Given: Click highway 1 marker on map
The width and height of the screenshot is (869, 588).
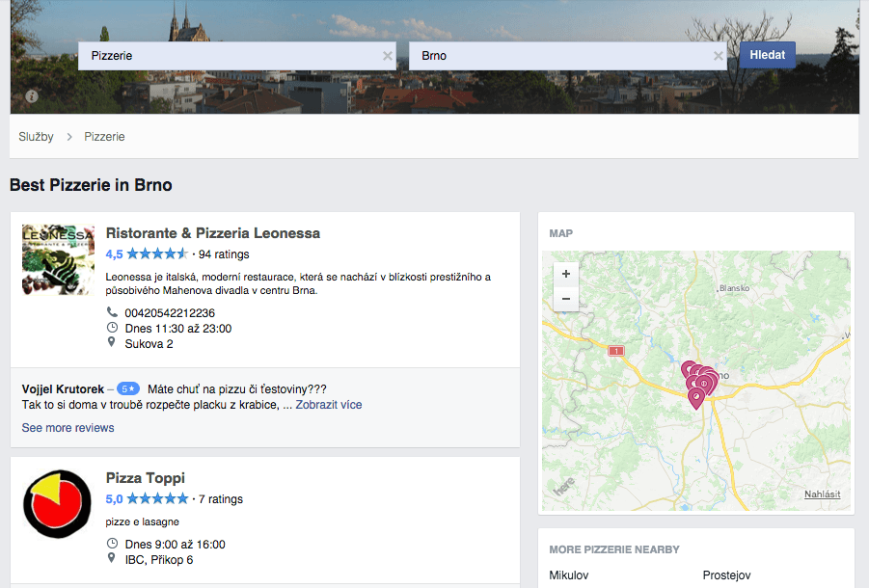Looking at the screenshot, I should (616, 351).
